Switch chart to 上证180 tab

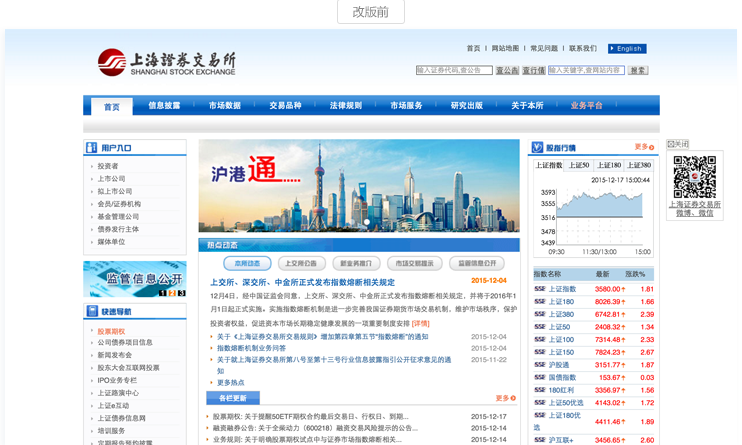coord(609,165)
